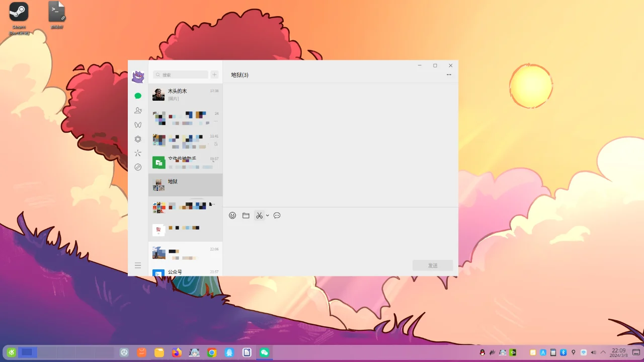Open the blue QQ penguin taskbar icon

229,352
